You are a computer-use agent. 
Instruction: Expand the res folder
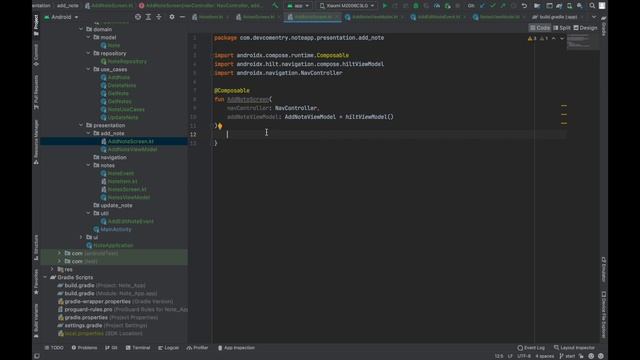pos(52,269)
